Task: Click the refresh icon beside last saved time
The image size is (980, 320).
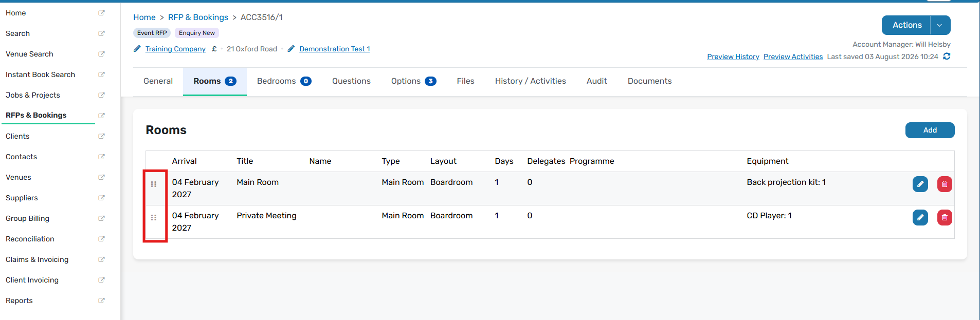Action: pyautogui.click(x=947, y=57)
